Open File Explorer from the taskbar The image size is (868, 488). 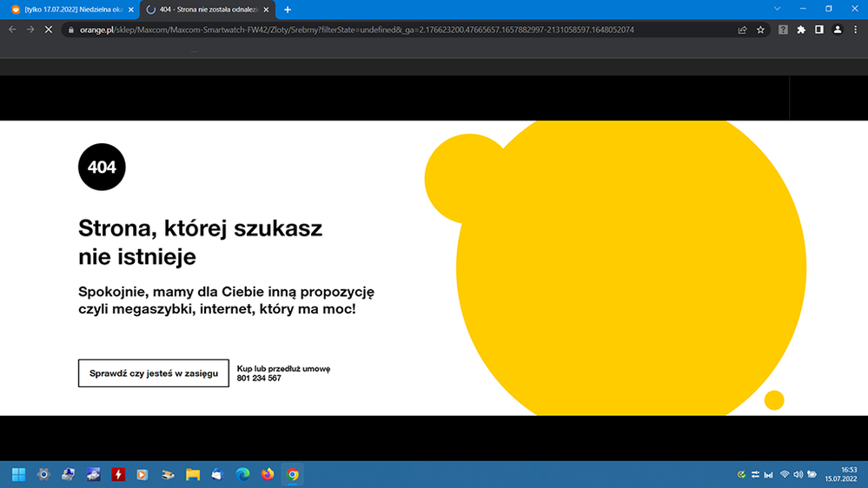pos(192,474)
